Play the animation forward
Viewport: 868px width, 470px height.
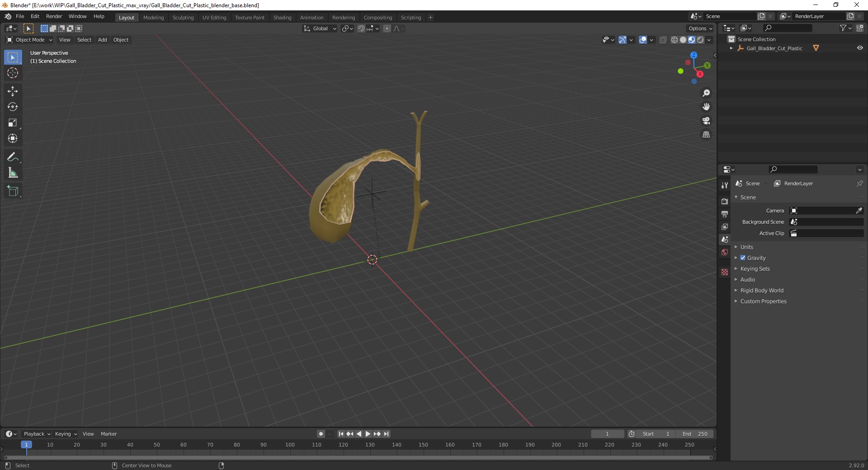click(x=368, y=434)
